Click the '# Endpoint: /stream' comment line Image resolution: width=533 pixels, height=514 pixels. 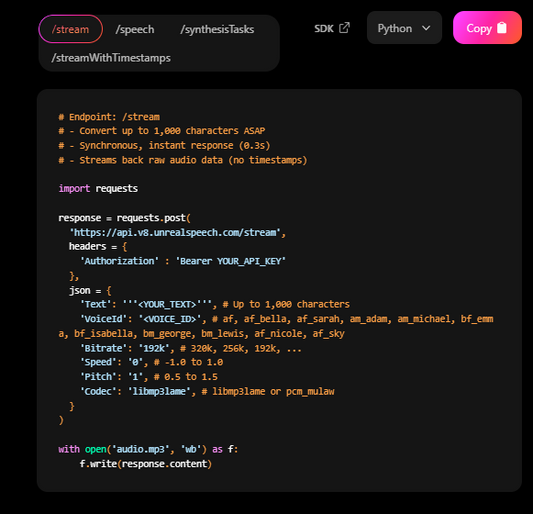pyautogui.click(x=109, y=117)
